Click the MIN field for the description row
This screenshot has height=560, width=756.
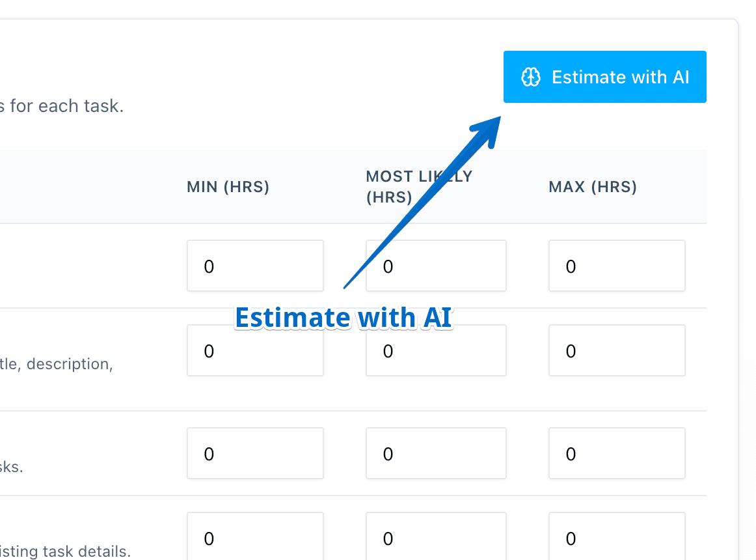[x=255, y=350]
